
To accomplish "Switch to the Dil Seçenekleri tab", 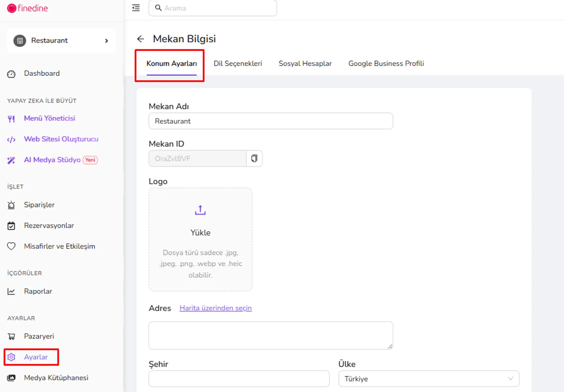I will click(x=238, y=63).
